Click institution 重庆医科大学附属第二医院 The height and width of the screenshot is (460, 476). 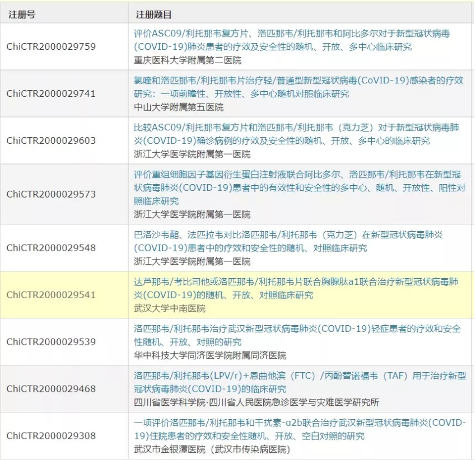188,60
